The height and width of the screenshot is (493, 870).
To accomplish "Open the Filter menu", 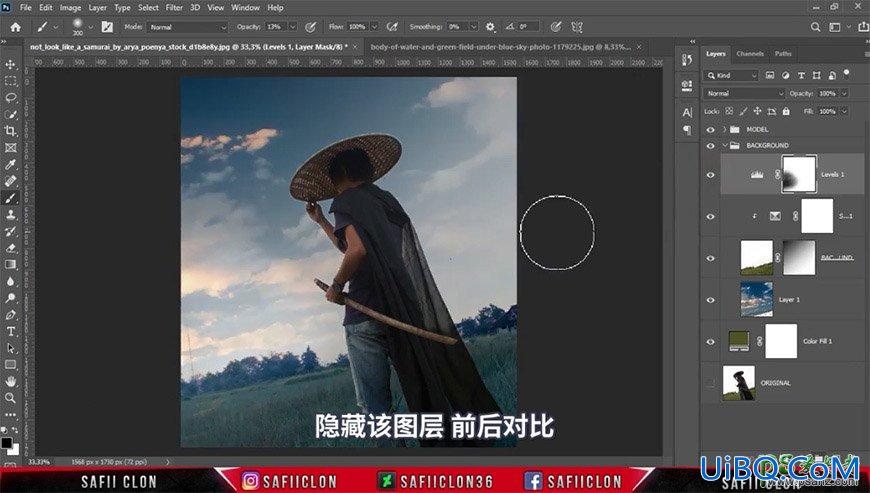I will 174,8.
